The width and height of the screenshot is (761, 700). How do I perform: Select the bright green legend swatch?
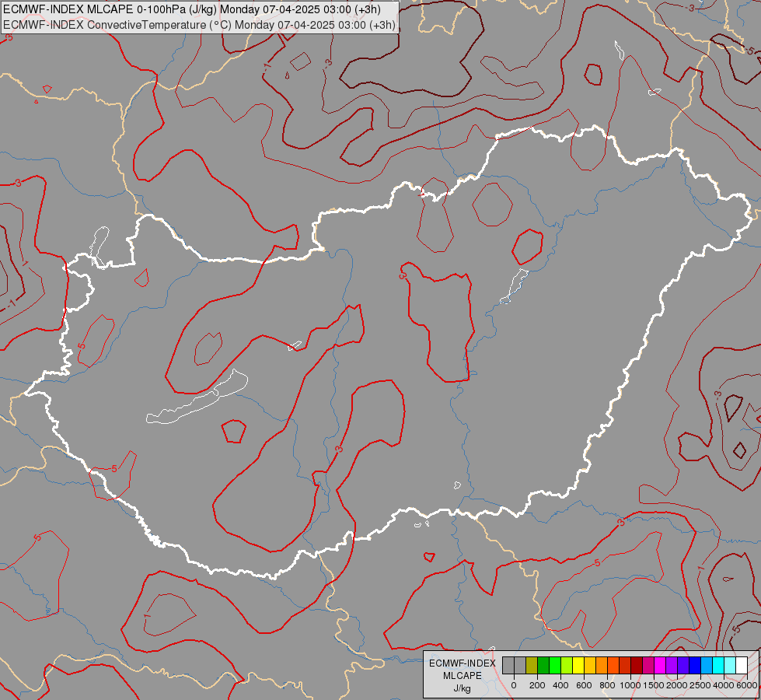tap(555, 665)
